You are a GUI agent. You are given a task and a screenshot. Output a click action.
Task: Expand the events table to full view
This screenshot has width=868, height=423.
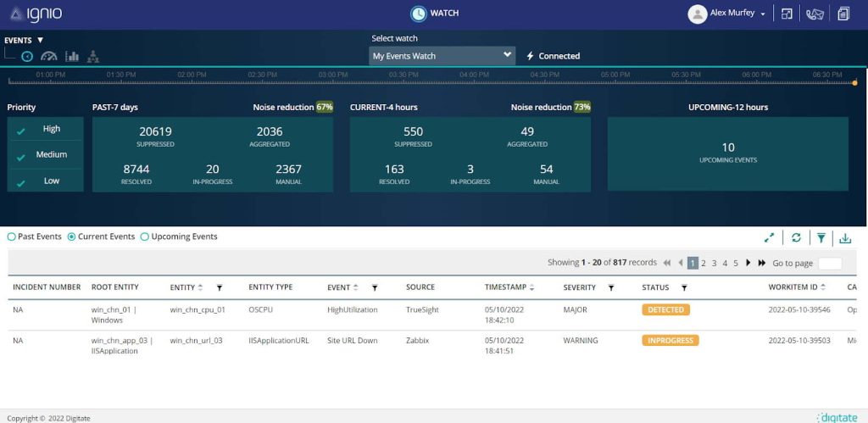point(770,238)
